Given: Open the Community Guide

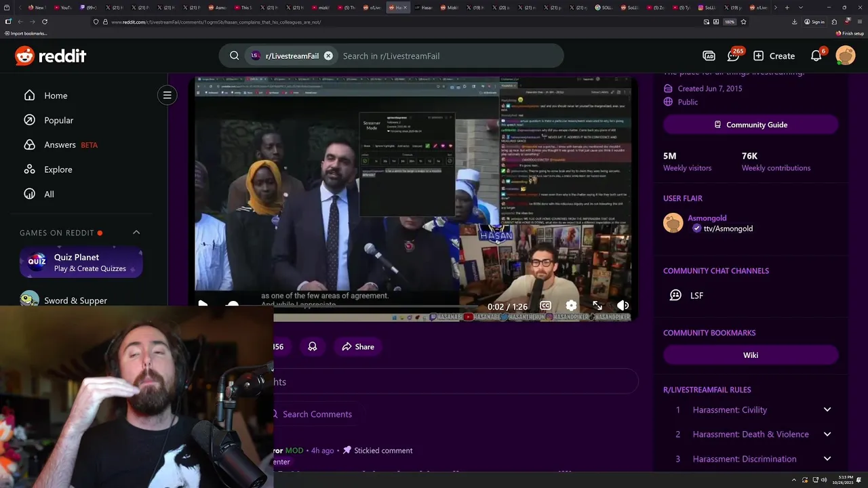Looking at the screenshot, I should [751, 125].
